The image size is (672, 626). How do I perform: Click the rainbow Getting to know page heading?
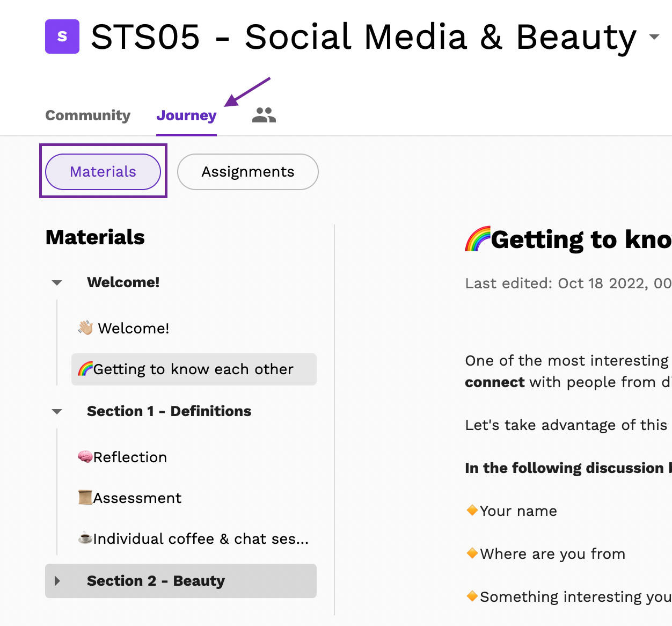[568, 239]
